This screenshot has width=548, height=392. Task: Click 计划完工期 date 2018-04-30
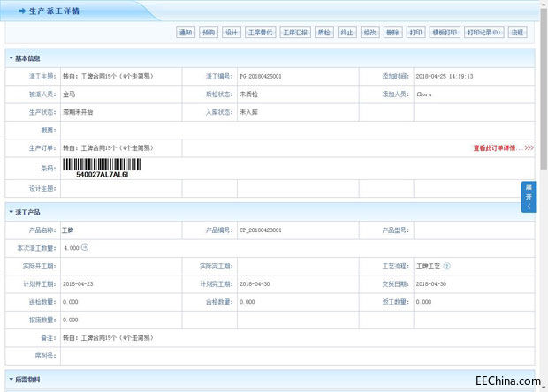click(x=255, y=284)
